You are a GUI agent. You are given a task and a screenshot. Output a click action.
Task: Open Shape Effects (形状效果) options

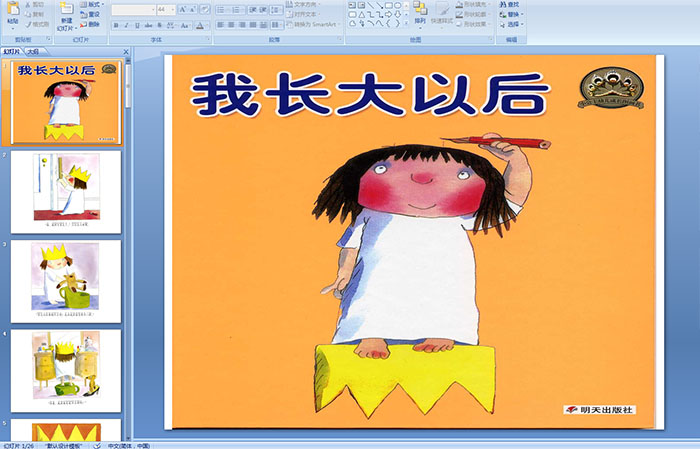point(474,24)
